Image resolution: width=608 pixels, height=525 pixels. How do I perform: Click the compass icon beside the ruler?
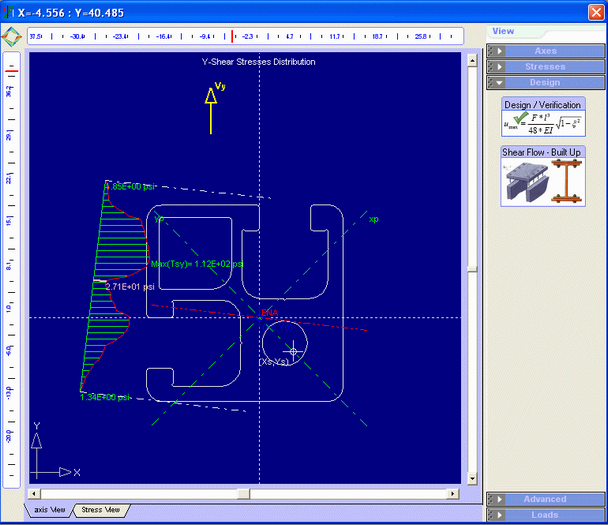(12, 37)
